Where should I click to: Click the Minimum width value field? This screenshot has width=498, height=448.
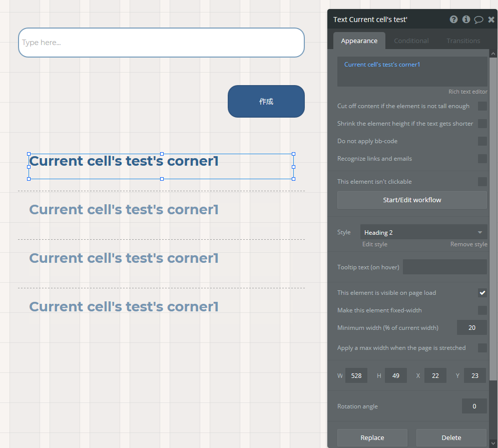point(471,327)
